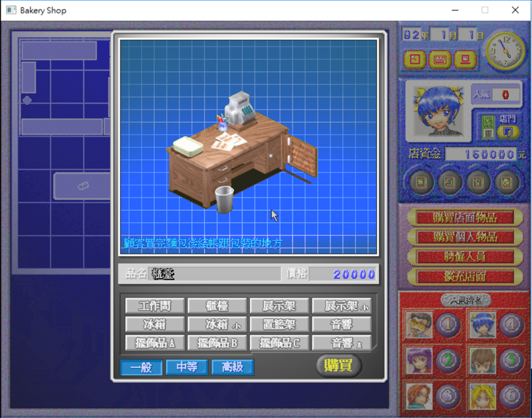Screen dimensions: 532x418
Task: Choose the 置籃架 item category
Action: pyautogui.click(x=279, y=324)
